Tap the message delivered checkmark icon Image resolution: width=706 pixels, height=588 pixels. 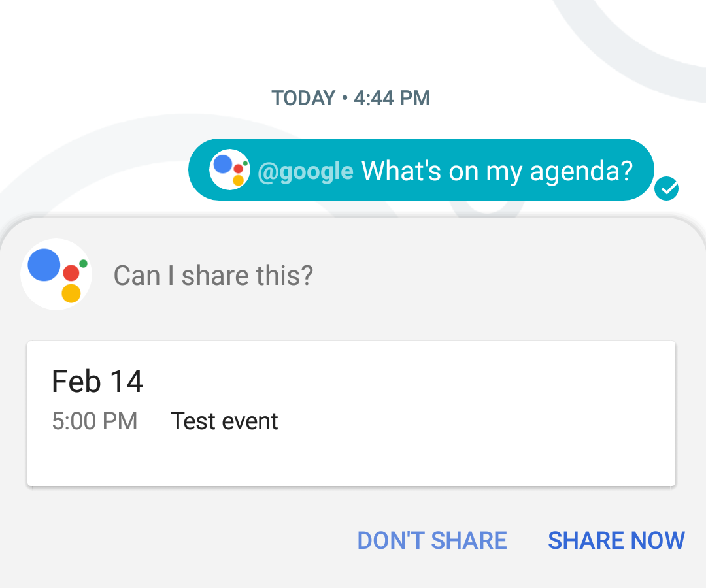click(x=666, y=189)
